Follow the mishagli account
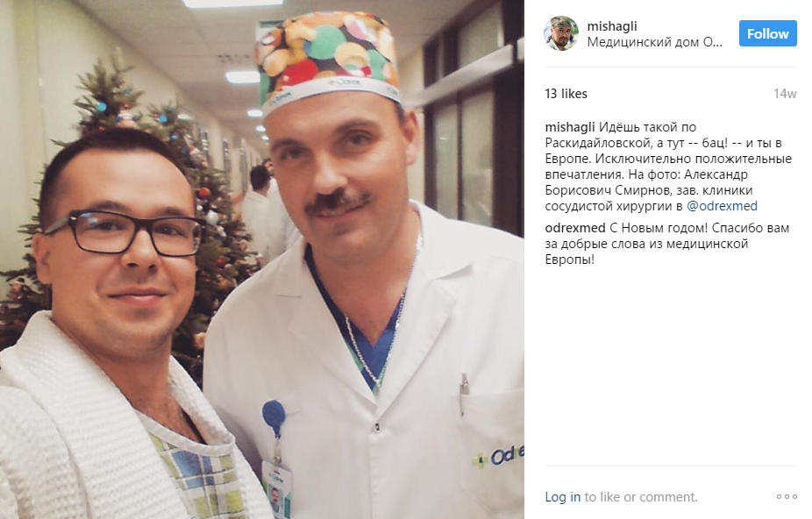812x519 pixels. tap(767, 33)
